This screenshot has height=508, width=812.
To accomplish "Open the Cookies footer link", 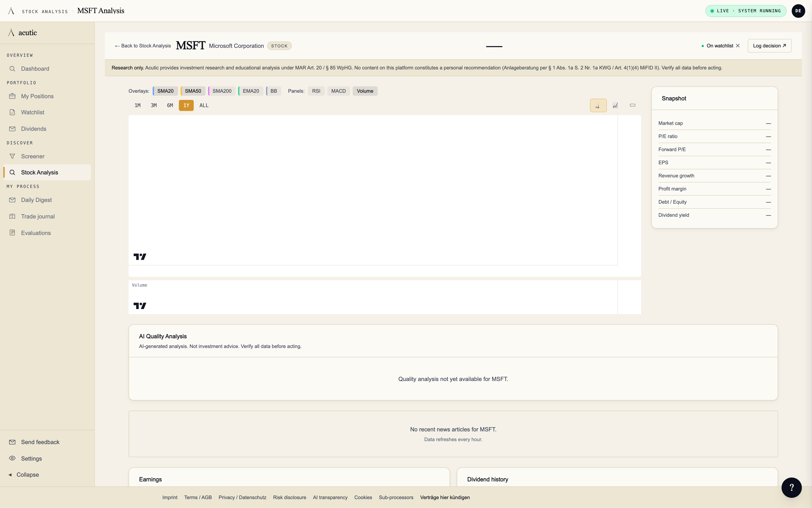I will point(363,497).
